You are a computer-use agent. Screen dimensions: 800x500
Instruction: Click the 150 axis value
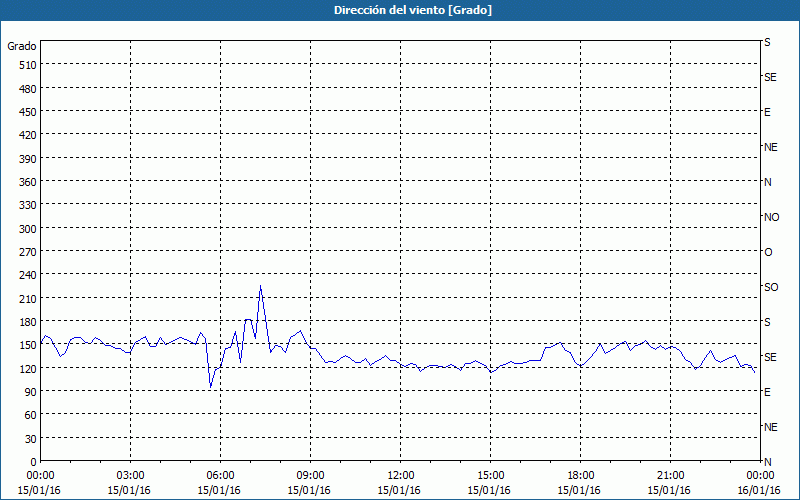tap(29, 345)
